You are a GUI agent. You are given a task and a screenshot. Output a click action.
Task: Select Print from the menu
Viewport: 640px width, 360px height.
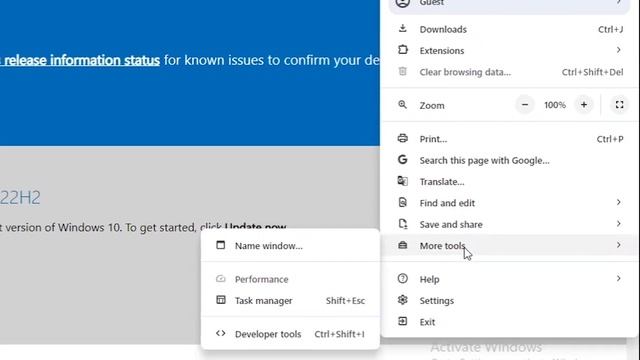pyautogui.click(x=509, y=139)
